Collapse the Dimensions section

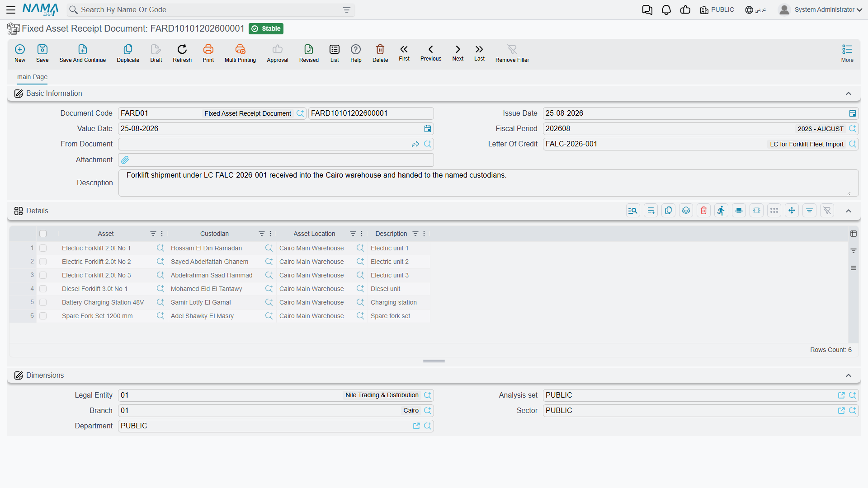click(849, 375)
